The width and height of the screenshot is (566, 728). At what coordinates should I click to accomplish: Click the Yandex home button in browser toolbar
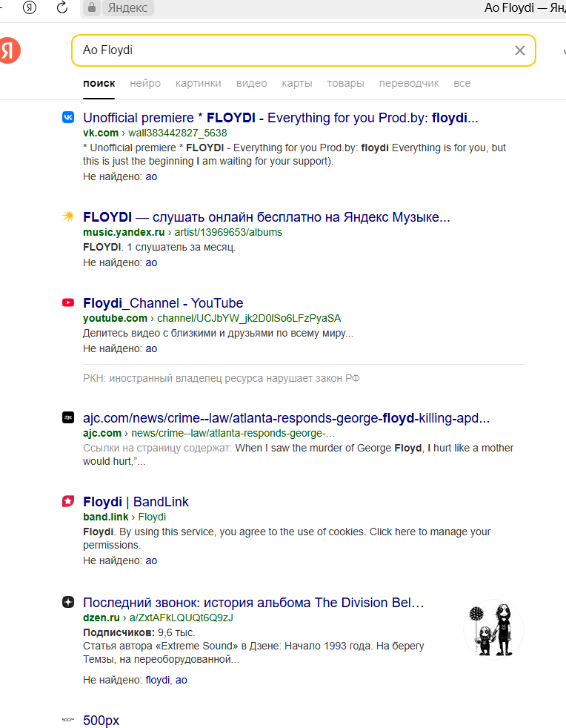point(30,8)
